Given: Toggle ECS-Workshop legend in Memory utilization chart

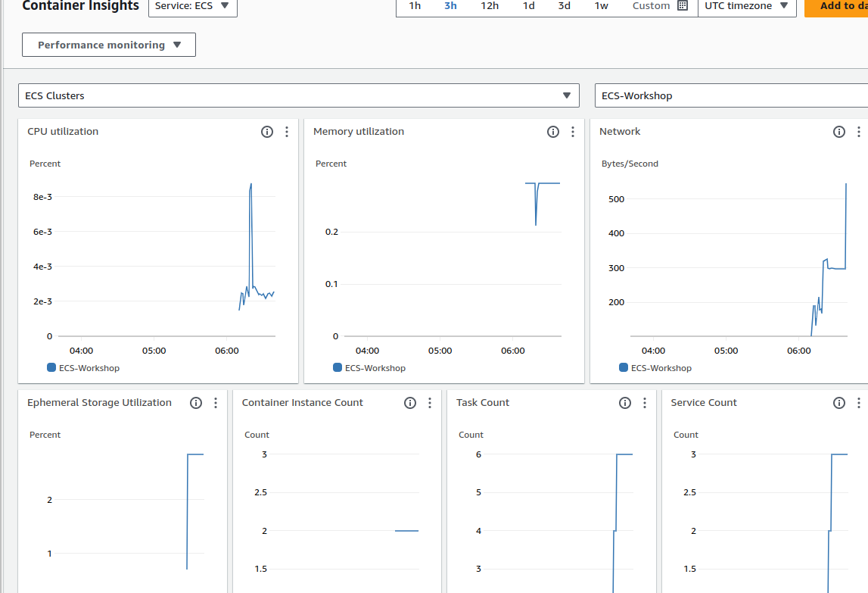Looking at the screenshot, I should 369,368.
